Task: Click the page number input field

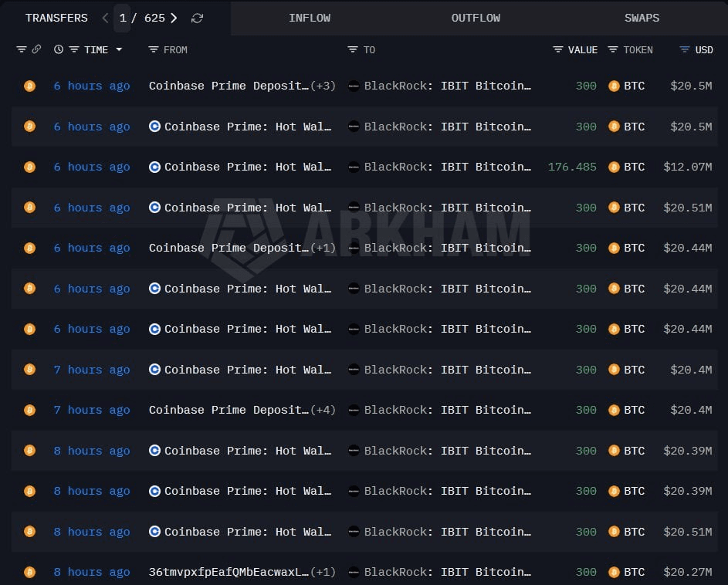Action: click(x=122, y=18)
